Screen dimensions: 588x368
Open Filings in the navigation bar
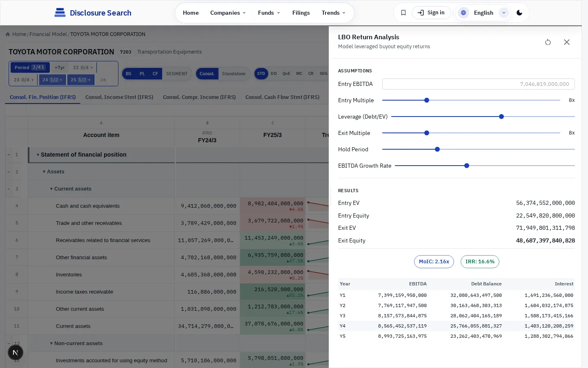(301, 13)
